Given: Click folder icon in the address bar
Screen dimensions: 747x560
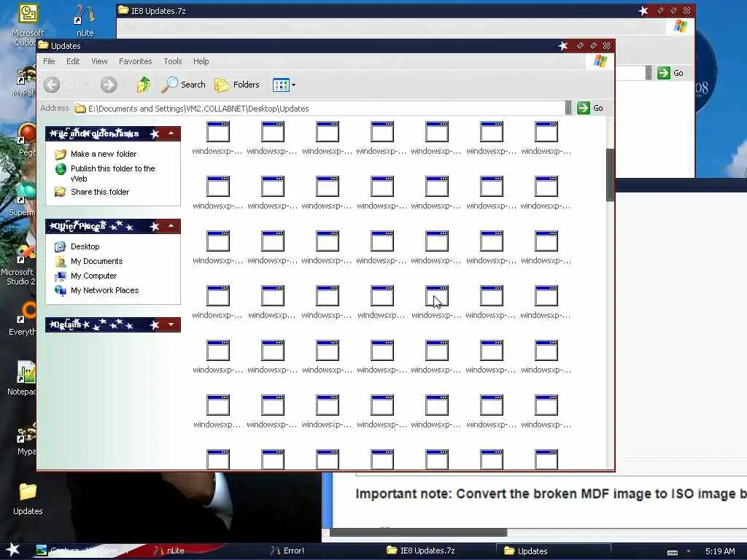Looking at the screenshot, I should 80,109.
